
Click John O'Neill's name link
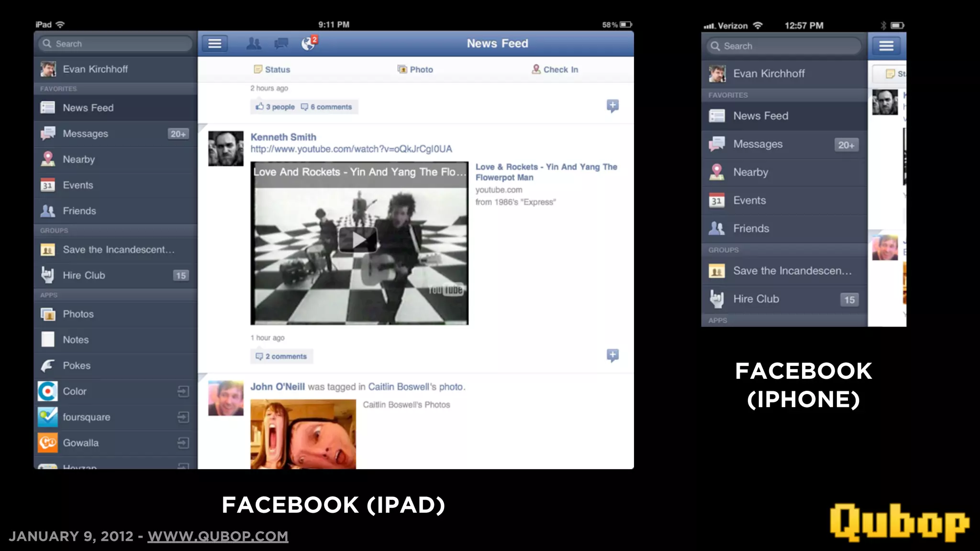tap(278, 386)
